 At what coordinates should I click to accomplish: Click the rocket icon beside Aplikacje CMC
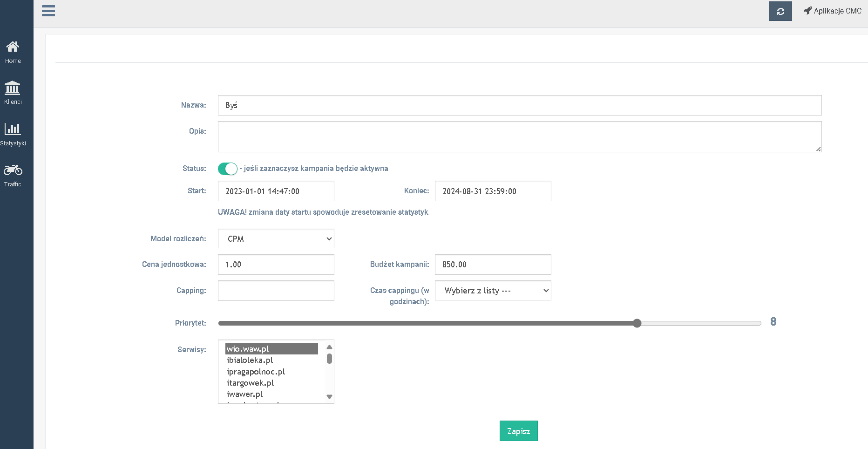click(807, 11)
